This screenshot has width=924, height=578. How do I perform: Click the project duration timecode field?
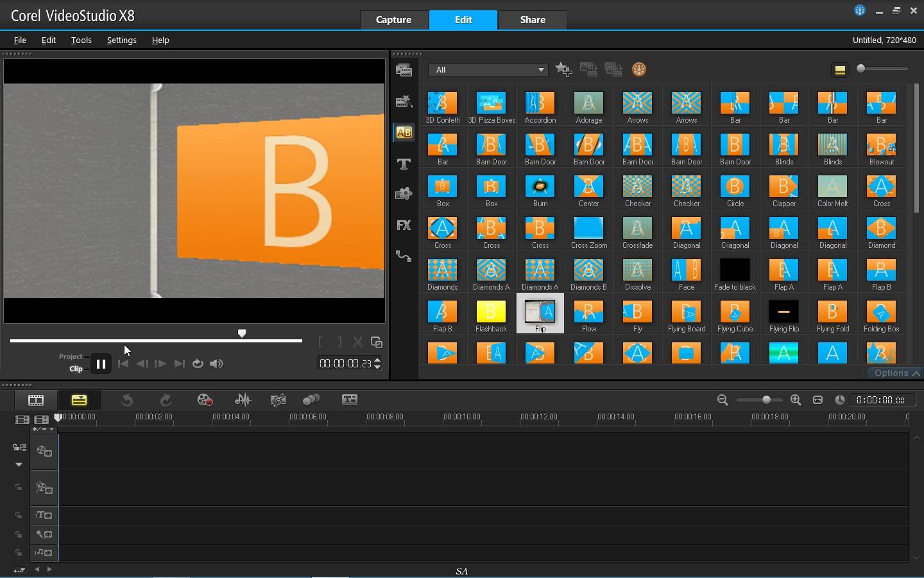(x=882, y=400)
